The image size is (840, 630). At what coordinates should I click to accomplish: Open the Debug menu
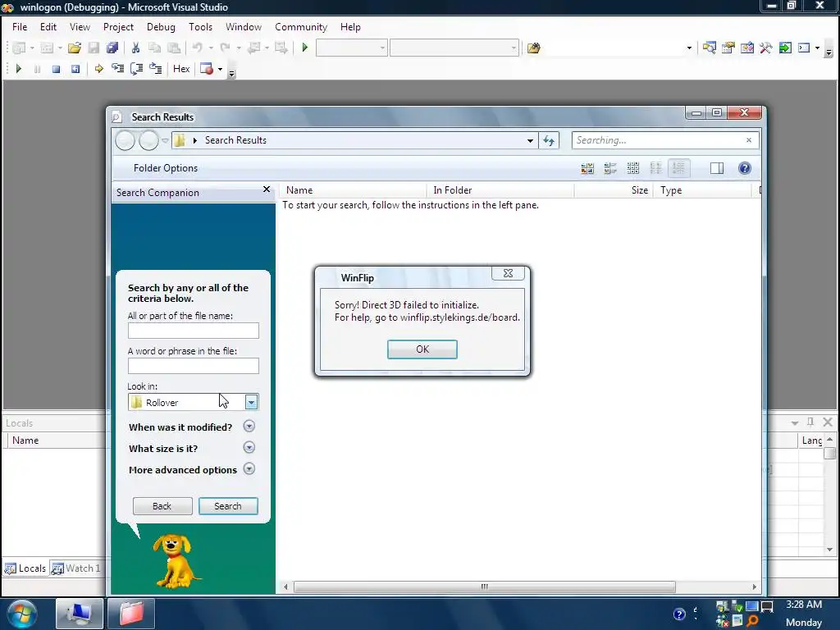(161, 27)
